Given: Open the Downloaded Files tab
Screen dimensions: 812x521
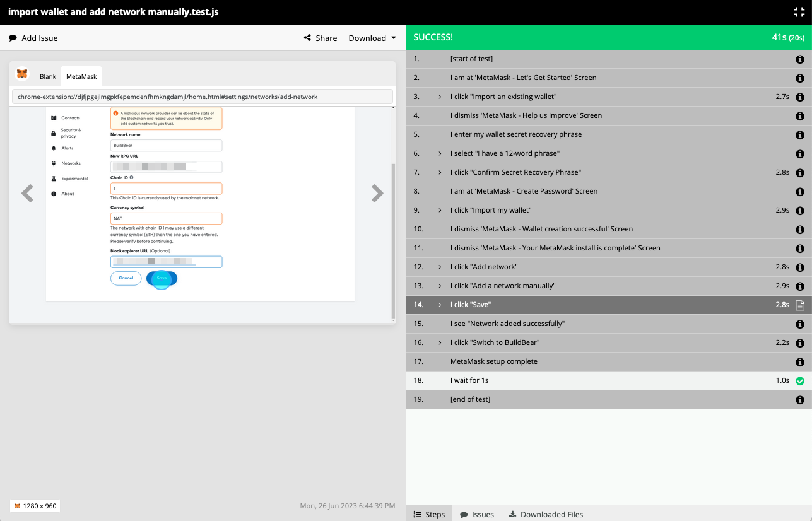Looking at the screenshot, I should point(546,514).
